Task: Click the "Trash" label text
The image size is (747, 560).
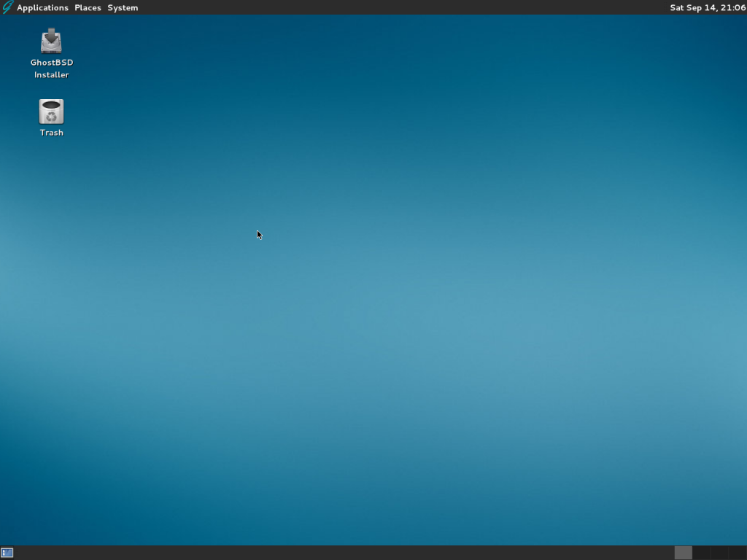Action: [x=51, y=133]
